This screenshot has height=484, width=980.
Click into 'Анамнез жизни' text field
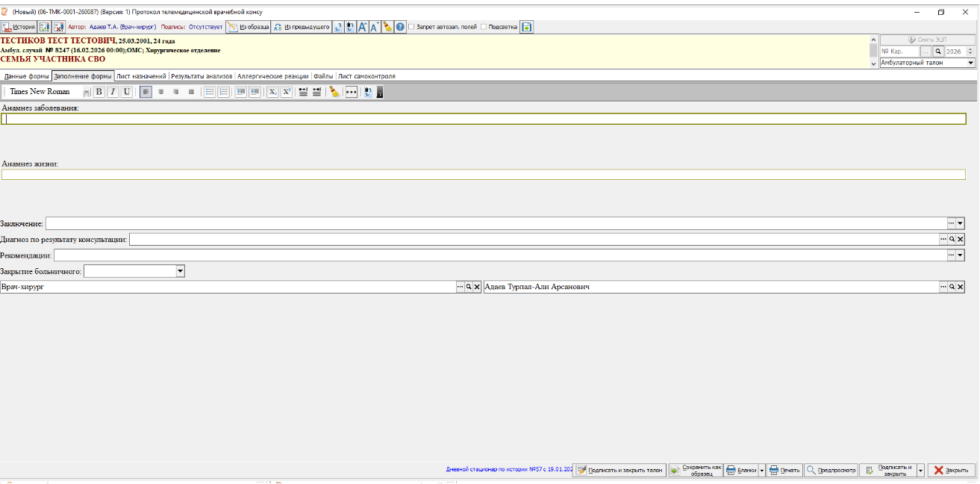pos(483,175)
